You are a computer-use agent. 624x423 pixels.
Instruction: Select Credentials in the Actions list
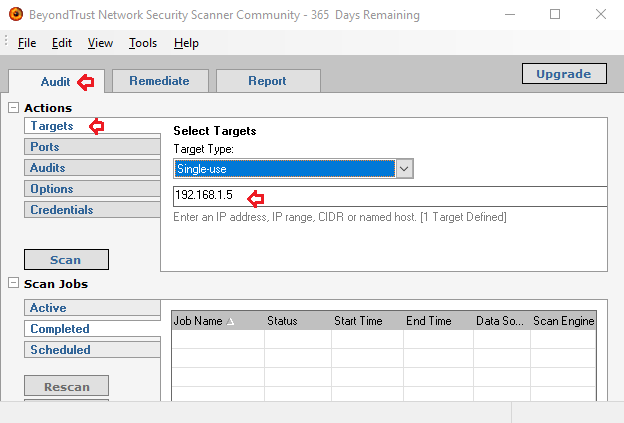(x=92, y=210)
